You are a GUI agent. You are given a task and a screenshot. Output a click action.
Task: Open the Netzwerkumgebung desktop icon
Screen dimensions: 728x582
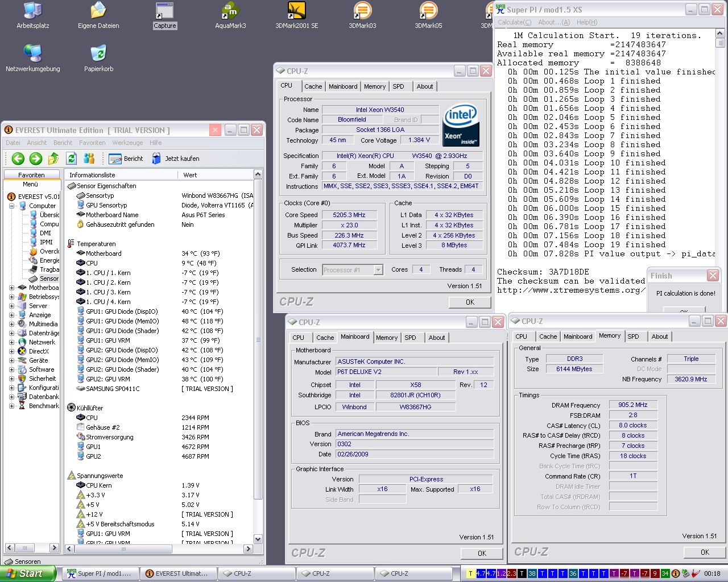33,59
